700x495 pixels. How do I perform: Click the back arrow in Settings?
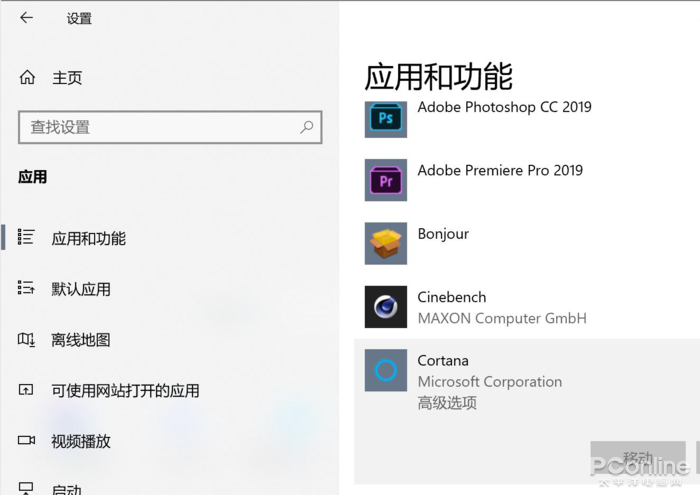(26, 18)
